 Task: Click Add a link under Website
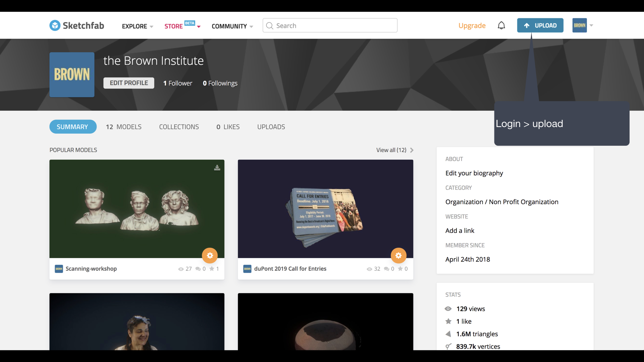coord(460,231)
